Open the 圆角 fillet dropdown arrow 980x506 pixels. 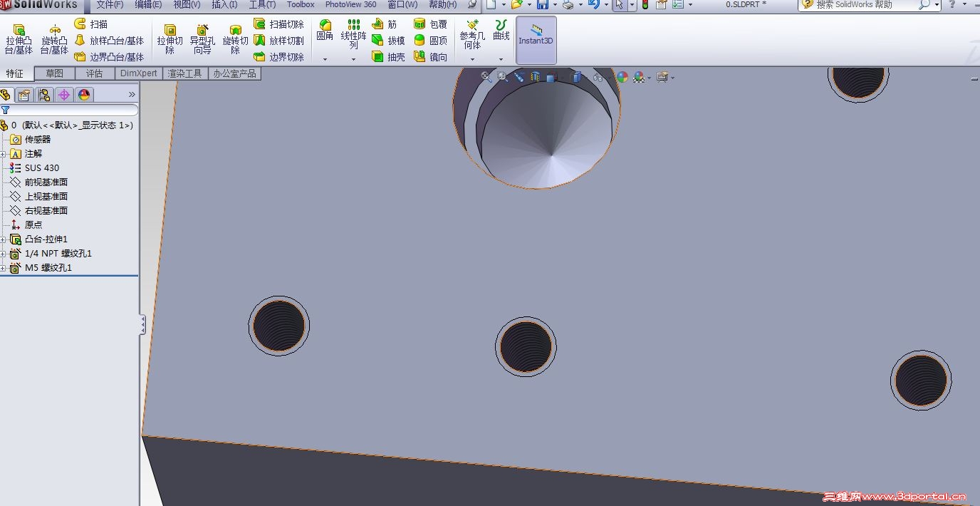pos(325,59)
